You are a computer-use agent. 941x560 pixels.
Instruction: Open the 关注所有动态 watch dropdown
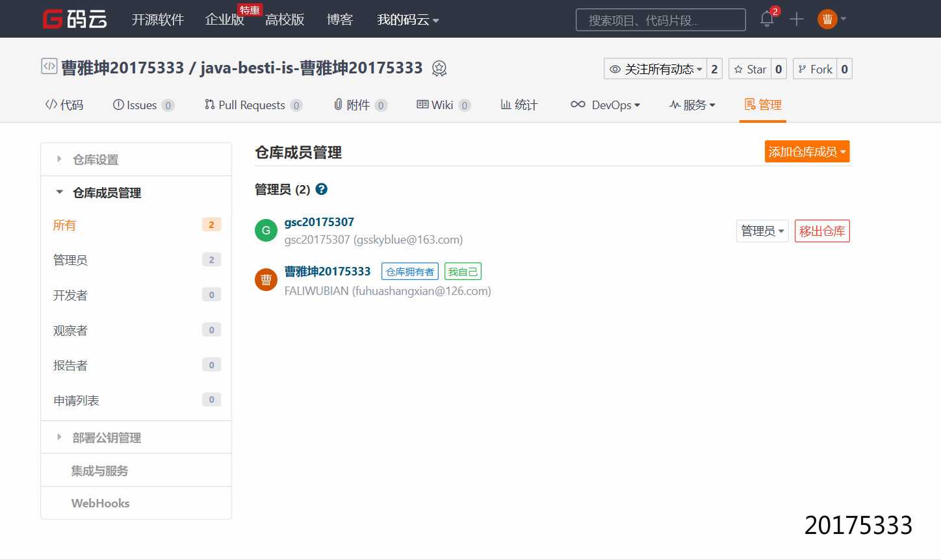click(655, 69)
